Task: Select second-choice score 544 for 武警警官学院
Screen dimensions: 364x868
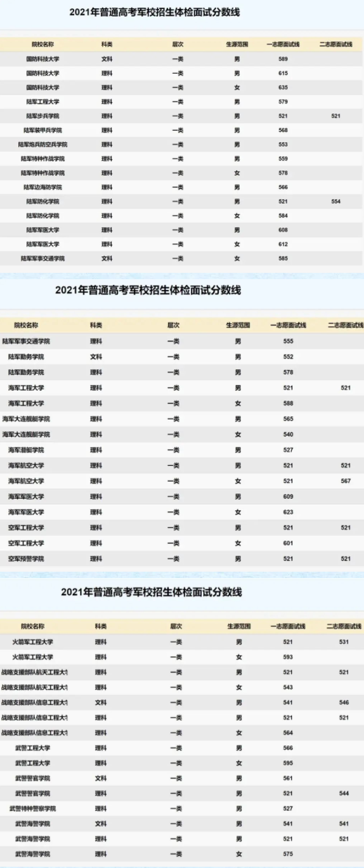Action: point(344,793)
